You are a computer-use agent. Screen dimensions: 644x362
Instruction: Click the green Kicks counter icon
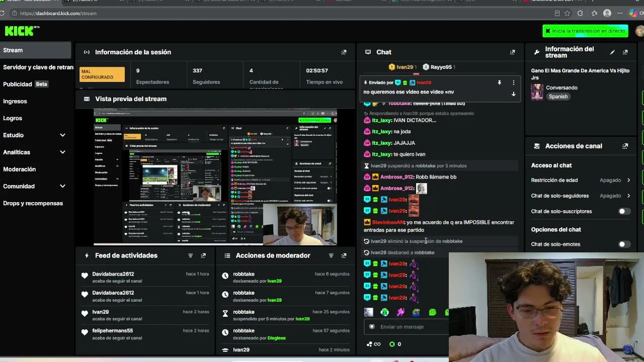[392, 344]
